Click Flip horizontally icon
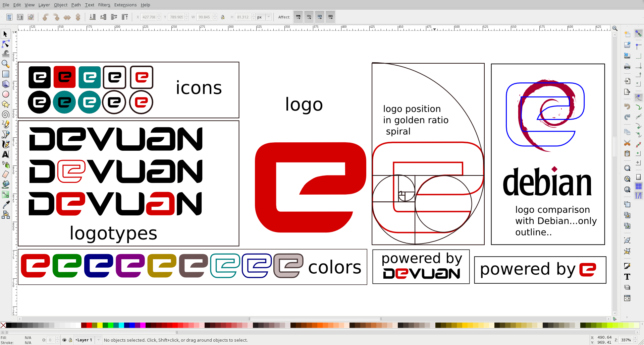This screenshot has height=345, width=644. pos(67,17)
